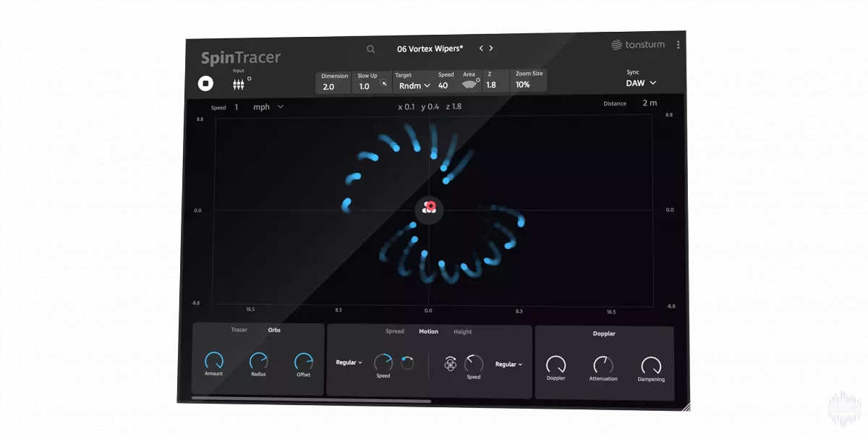Click the Slow Up spinner icon

pyautogui.click(x=384, y=83)
